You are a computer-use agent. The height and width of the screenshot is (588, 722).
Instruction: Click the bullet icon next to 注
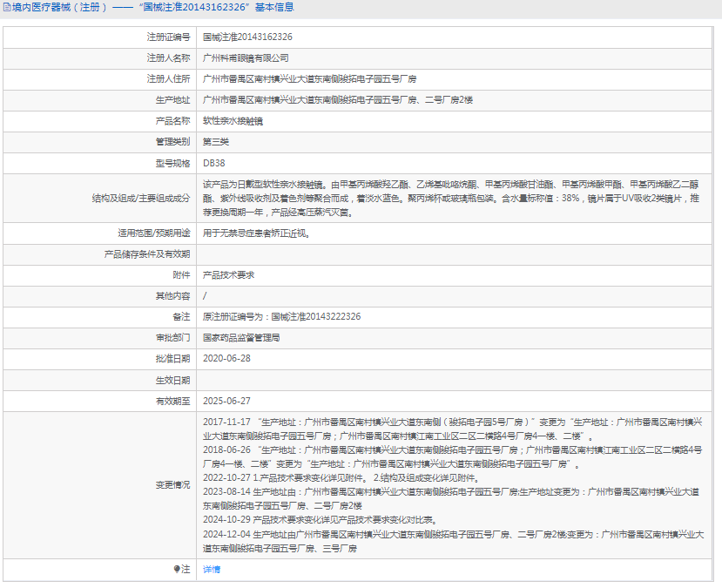(x=177, y=569)
